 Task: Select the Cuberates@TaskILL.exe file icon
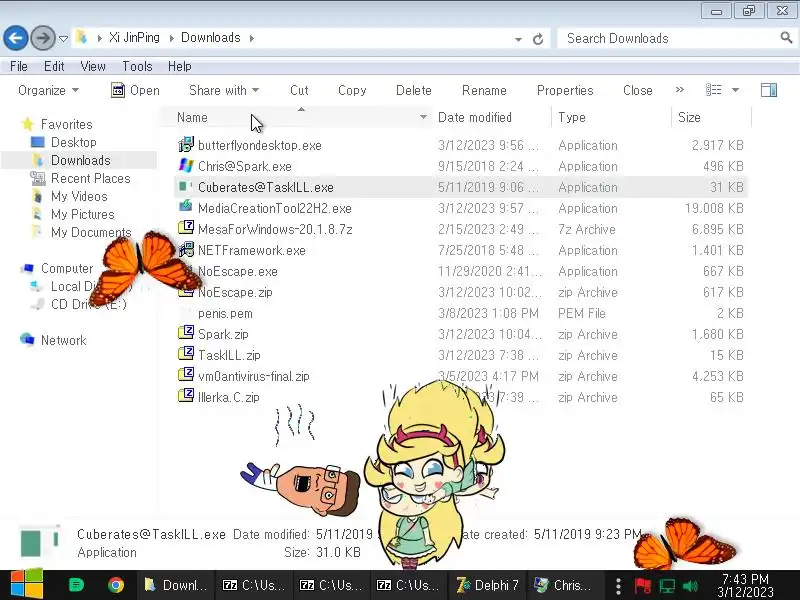[186, 187]
